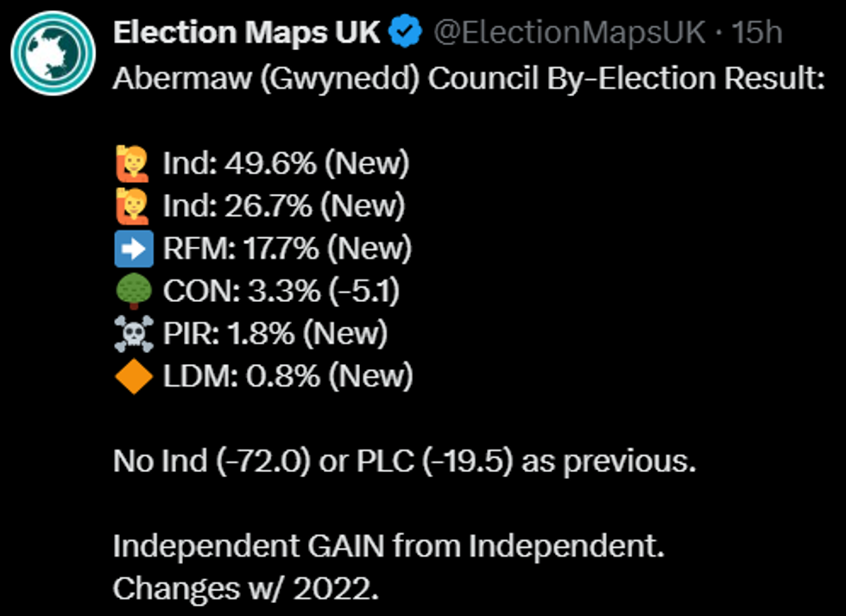
Task: Click the "No Ind (-72.0) or PLC" sentence
Action: click(404, 462)
